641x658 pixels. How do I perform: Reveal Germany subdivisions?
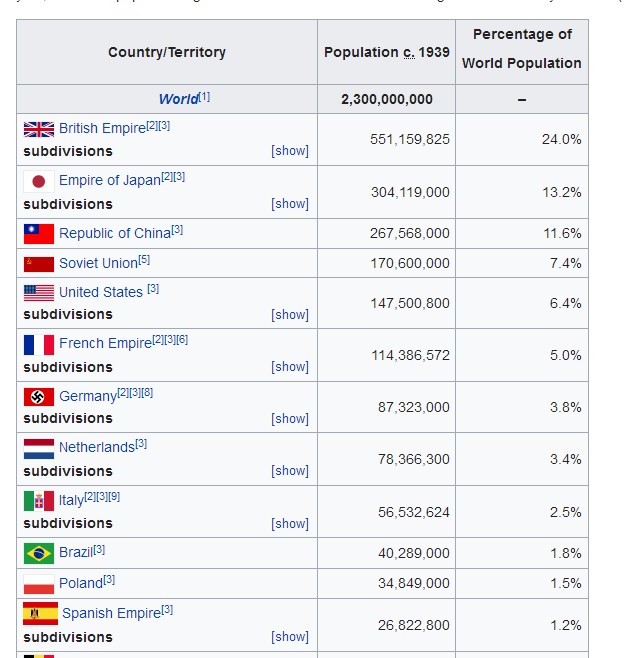click(290, 419)
